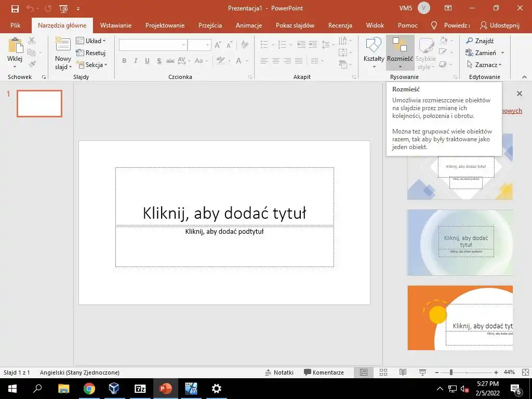This screenshot has width=532, height=399.
Task: Toggle Italic formatting
Action: point(136,61)
